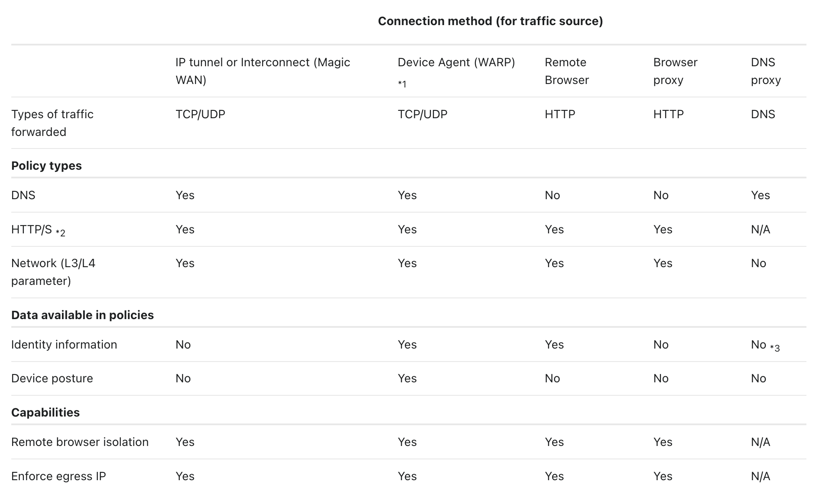Select the "Remote browser isolation" row label

pyautogui.click(x=80, y=442)
